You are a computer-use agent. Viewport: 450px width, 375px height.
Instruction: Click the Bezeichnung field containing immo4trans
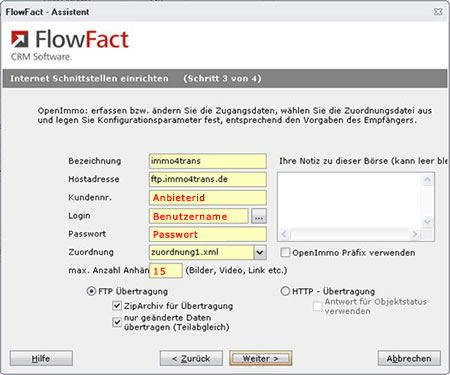click(208, 161)
